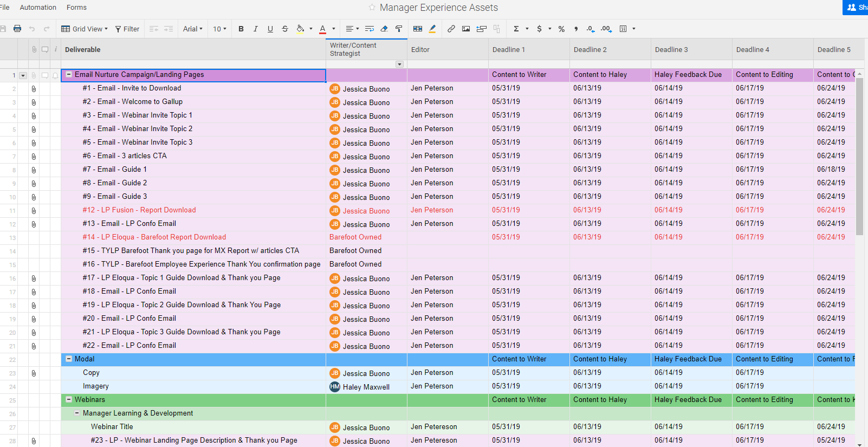Collapse Email Nurture Campaign/Landing Pages section
Image resolution: width=868 pixels, height=447 pixels.
69,75
